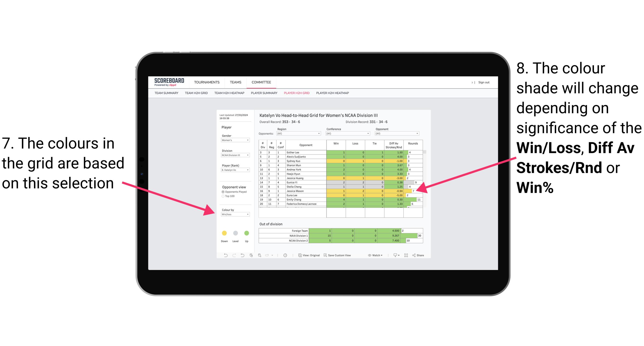Click on Euna Lee opponent row

coord(299,195)
